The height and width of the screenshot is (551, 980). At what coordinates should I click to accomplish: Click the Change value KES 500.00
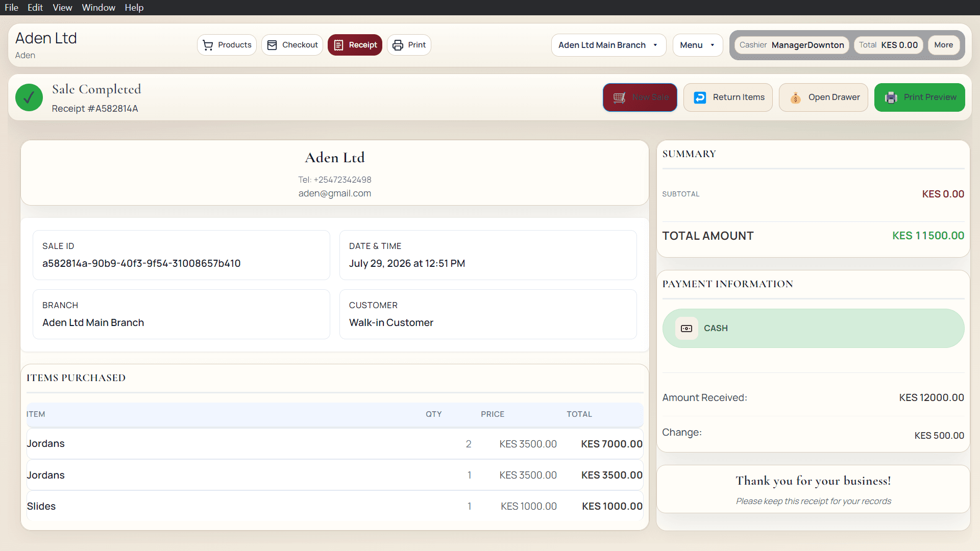point(939,436)
